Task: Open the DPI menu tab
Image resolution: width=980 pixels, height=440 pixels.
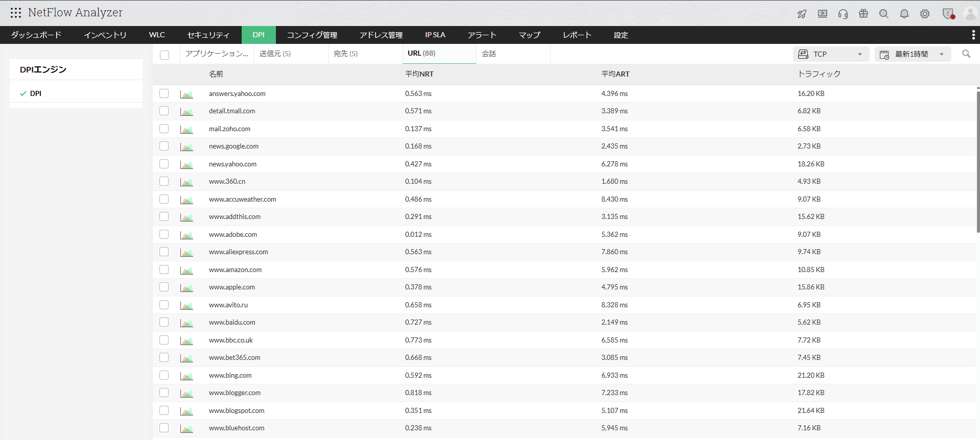Action: (x=259, y=35)
